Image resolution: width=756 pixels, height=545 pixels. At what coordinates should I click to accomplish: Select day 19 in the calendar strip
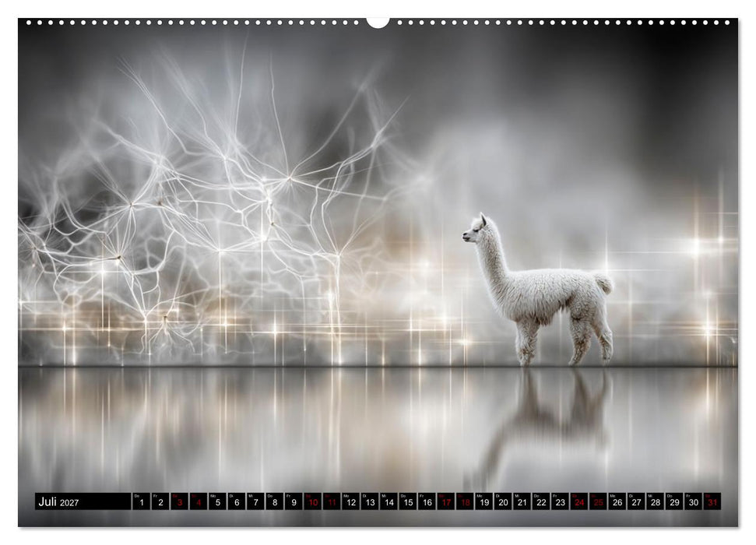(484, 501)
